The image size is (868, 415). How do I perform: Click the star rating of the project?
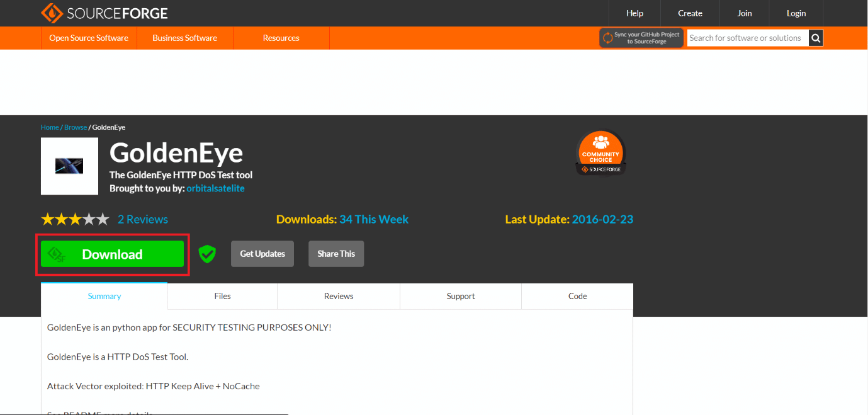(75, 219)
